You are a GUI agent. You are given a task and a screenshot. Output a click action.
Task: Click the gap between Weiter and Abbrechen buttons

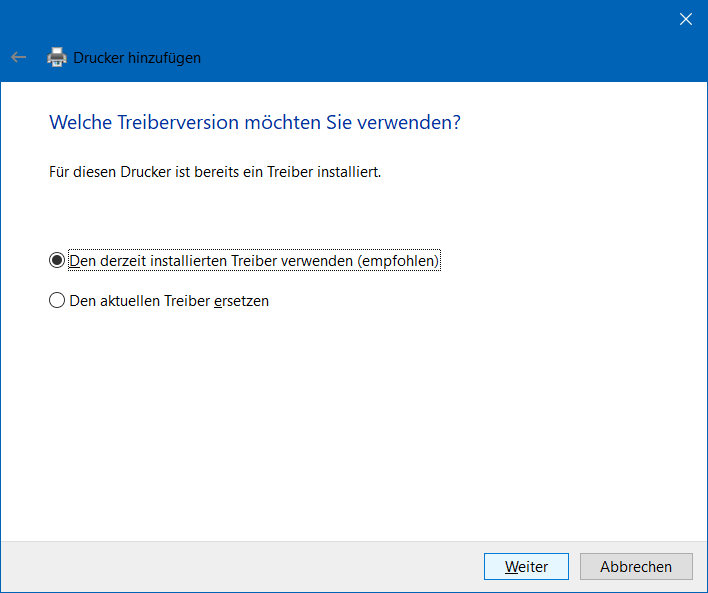coord(574,566)
